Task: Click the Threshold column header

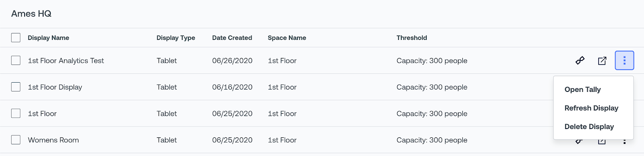Action: (x=411, y=38)
